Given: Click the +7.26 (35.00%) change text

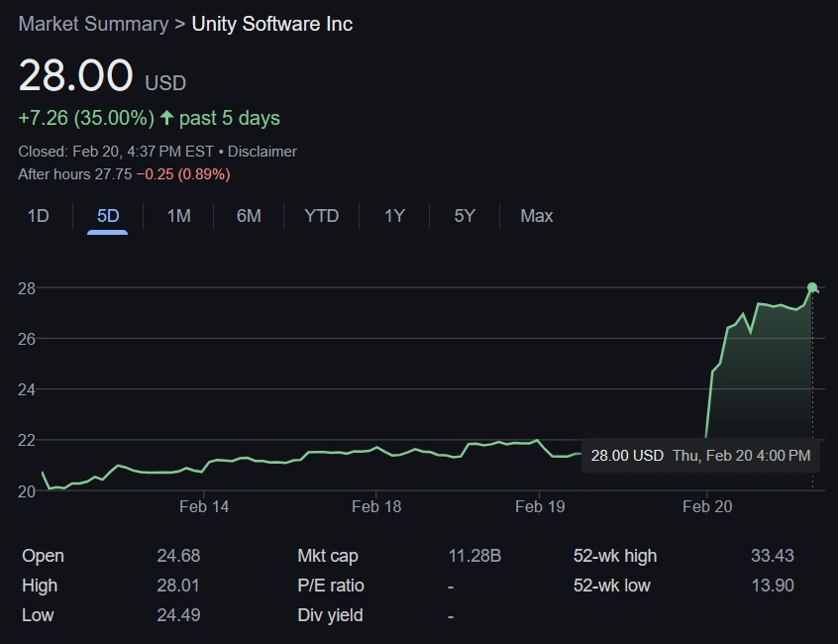Looking at the screenshot, I should (x=86, y=118).
